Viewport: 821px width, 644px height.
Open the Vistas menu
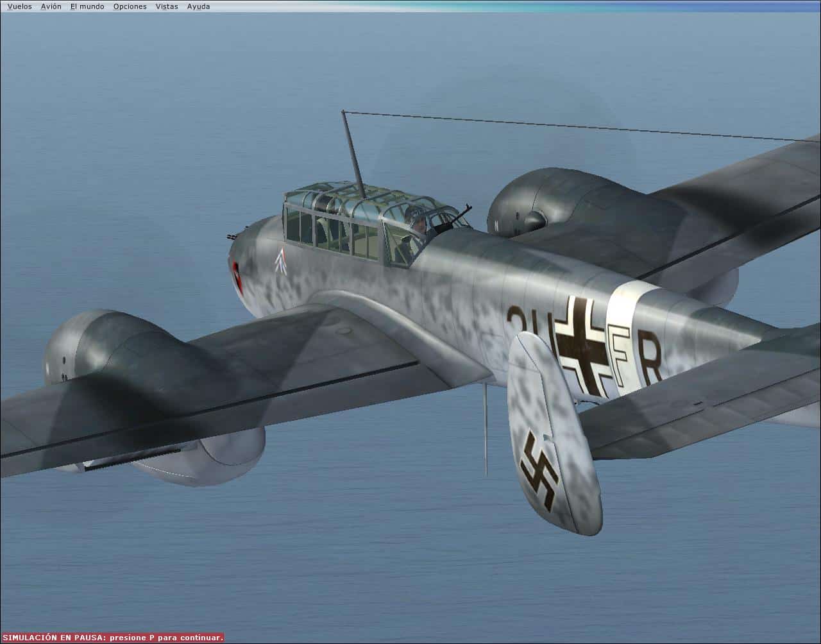pos(167,6)
